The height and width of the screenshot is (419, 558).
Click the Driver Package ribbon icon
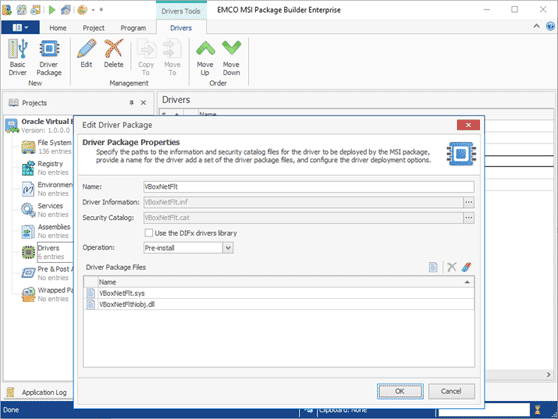pyautogui.click(x=49, y=49)
